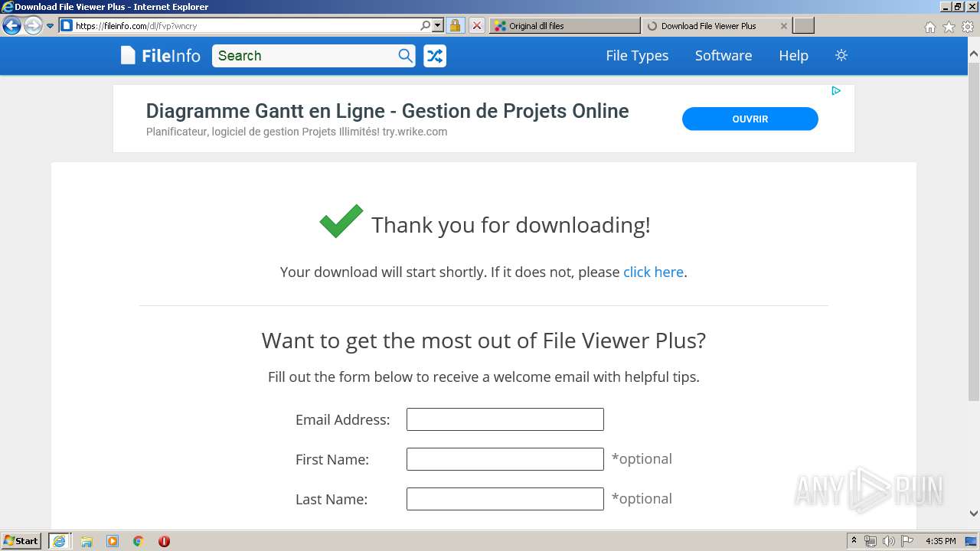The image size is (980, 551).
Task: Click the red Opera taskbar icon
Action: tap(164, 541)
